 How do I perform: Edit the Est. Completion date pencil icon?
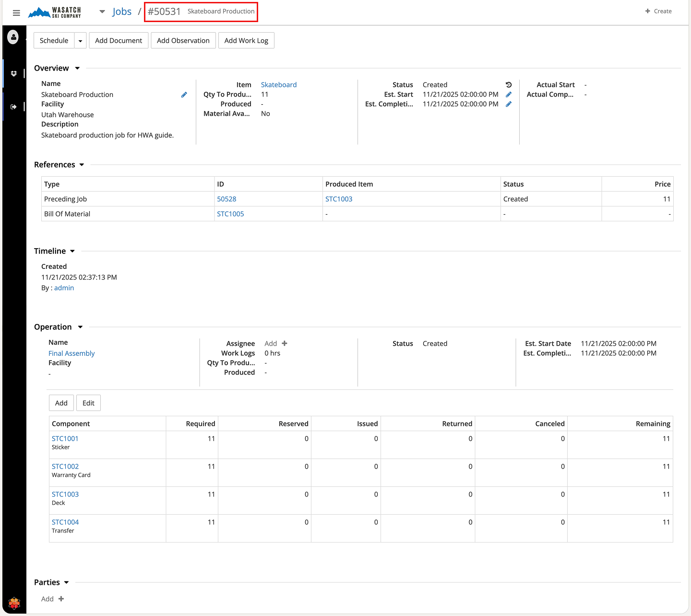tap(509, 104)
